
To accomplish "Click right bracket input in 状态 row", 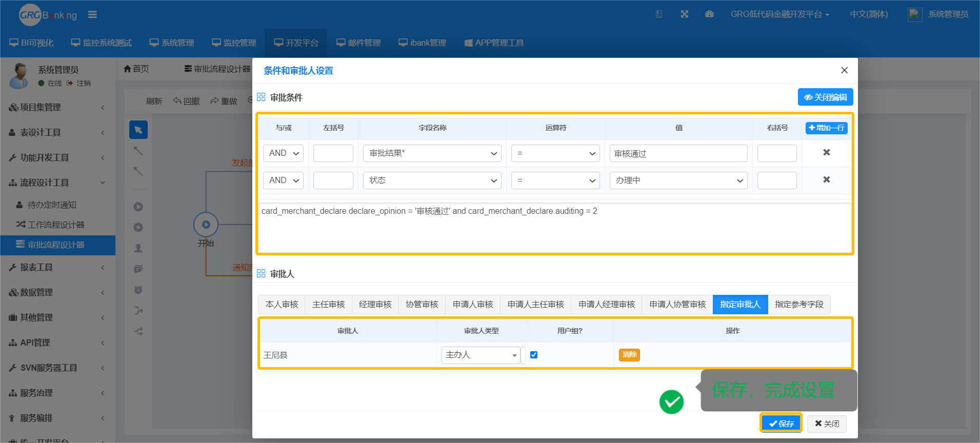I will click(x=777, y=180).
